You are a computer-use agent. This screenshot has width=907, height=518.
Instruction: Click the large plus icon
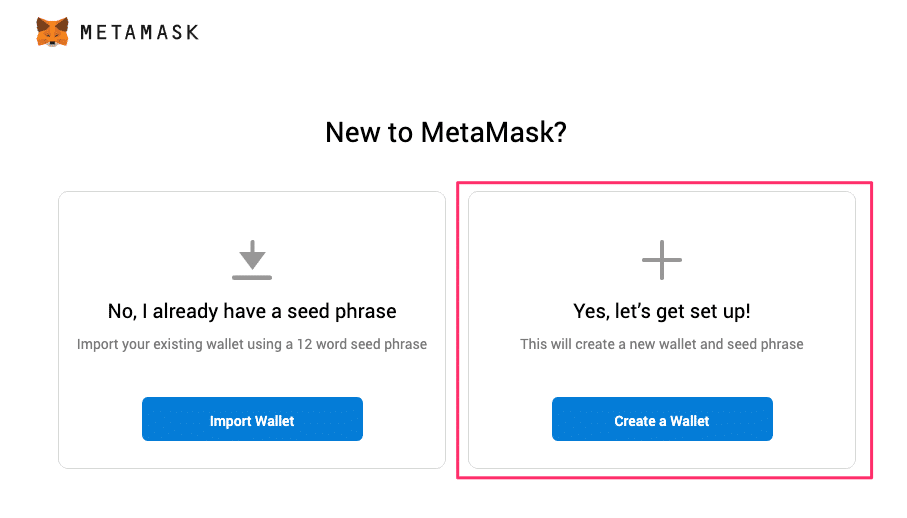point(661,260)
